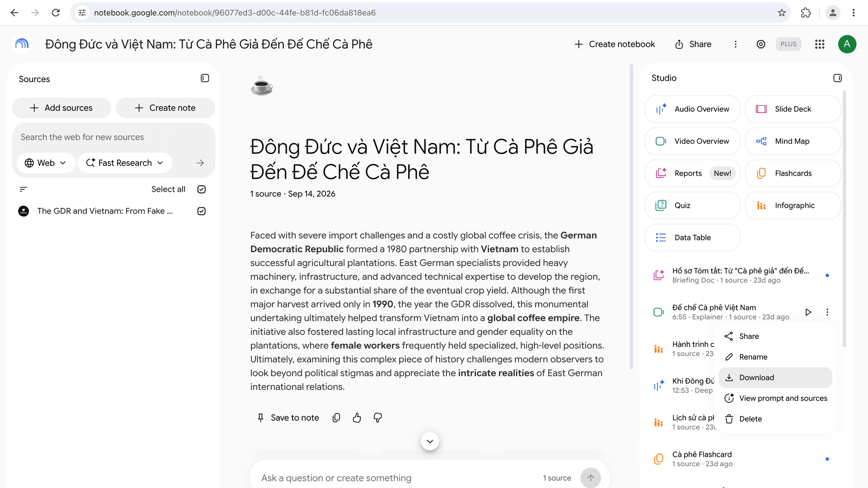Expand the Web source type dropdown
The height and width of the screenshot is (488, 868).
(x=45, y=163)
